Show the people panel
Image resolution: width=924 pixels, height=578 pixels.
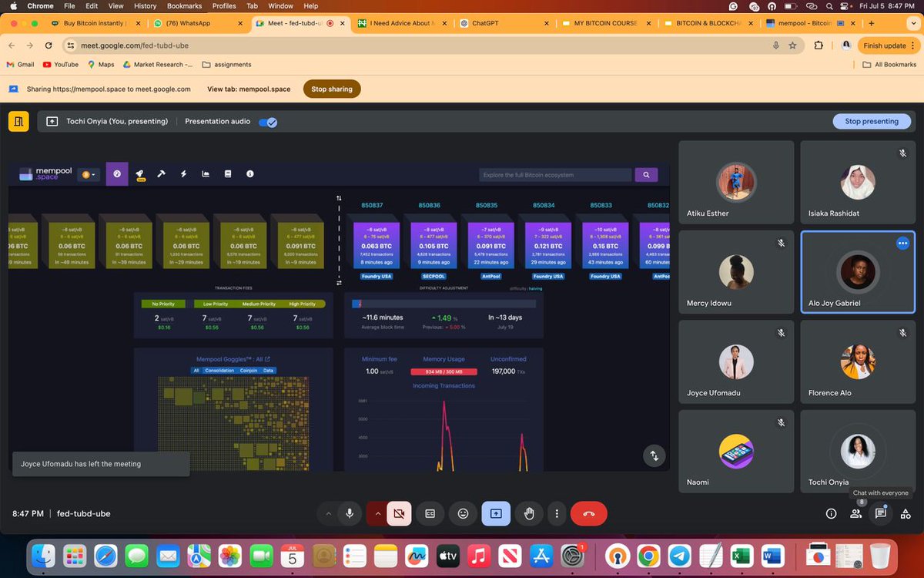(855, 513)
